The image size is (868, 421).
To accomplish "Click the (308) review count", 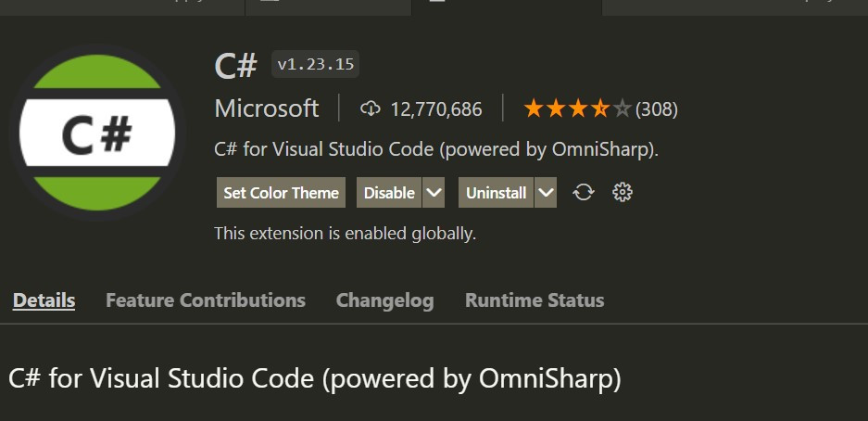I will (x=657, y=109).
